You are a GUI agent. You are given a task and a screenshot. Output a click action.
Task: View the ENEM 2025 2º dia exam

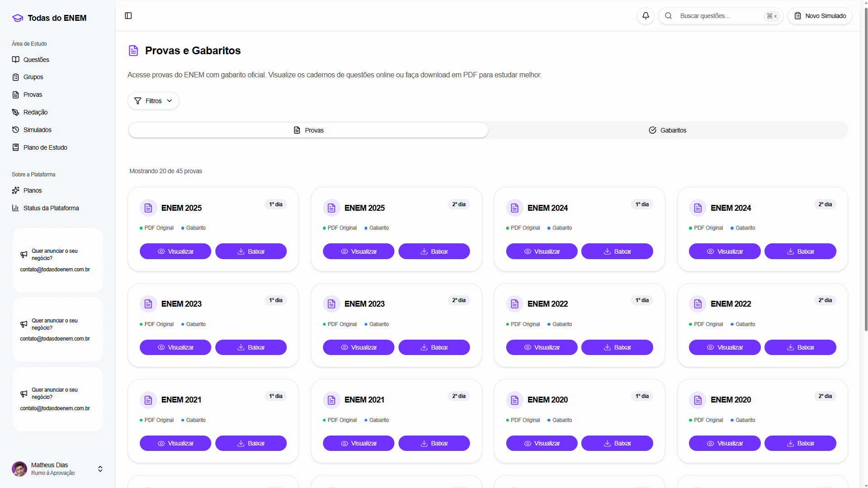(x=359, y=251)
